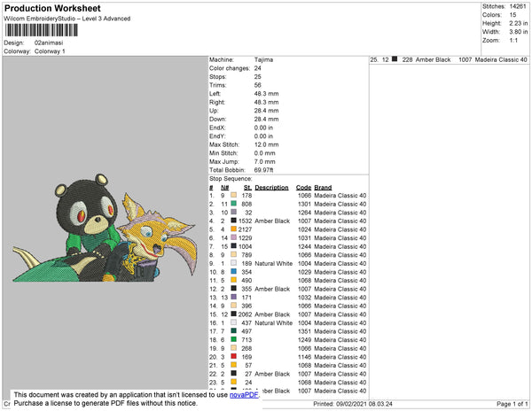
Task: Click thread code '1351' in stop 17
Action: 304,331
